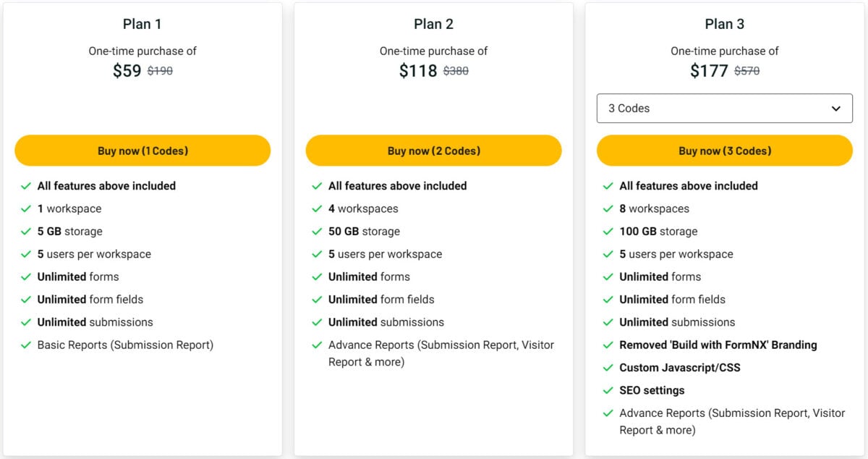Click the chevron arrow on the codes selector

(837, 107)
